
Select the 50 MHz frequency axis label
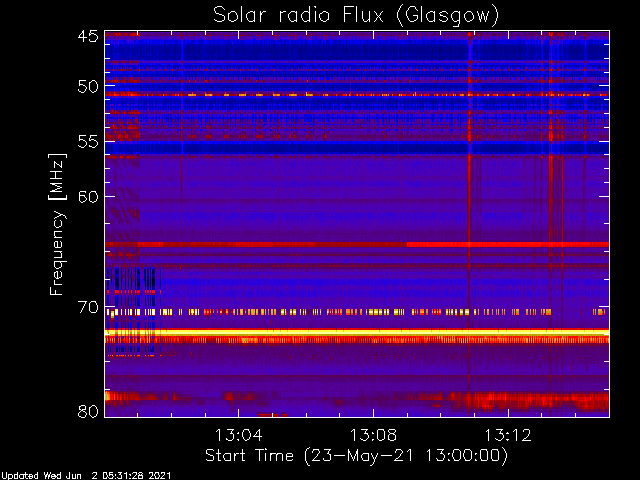pos(88,87)
